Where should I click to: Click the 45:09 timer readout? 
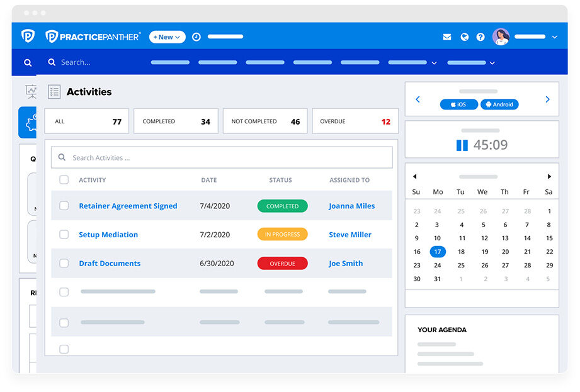[491, 145]
